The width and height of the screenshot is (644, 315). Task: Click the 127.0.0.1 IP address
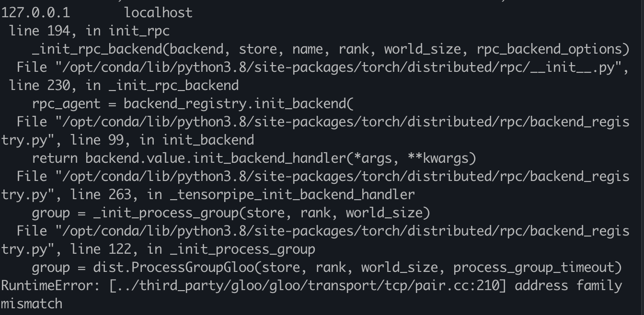click(x=35, y=12)
